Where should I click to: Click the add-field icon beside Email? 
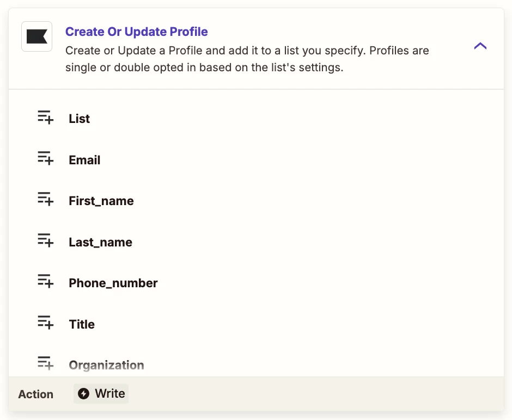[x=45, y=158]
